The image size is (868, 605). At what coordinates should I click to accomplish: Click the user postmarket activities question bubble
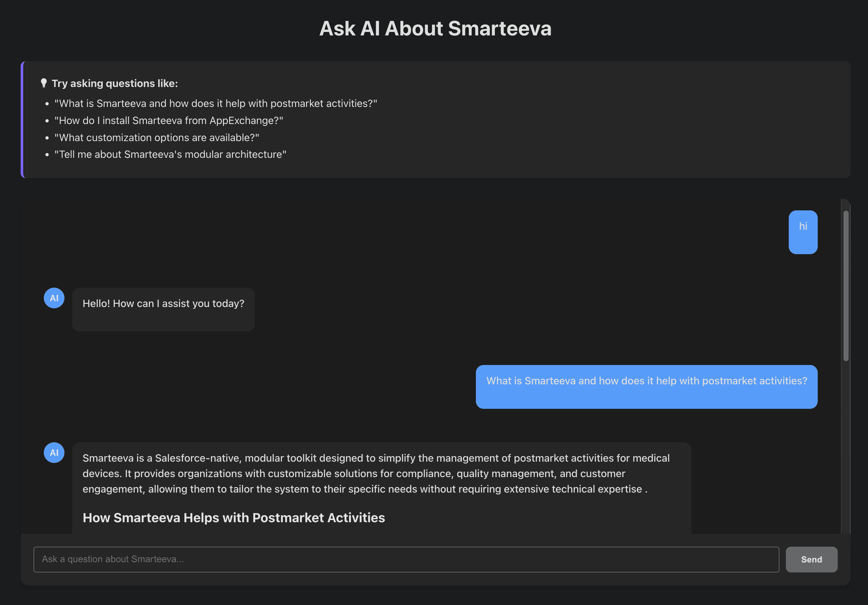[646, 381]
